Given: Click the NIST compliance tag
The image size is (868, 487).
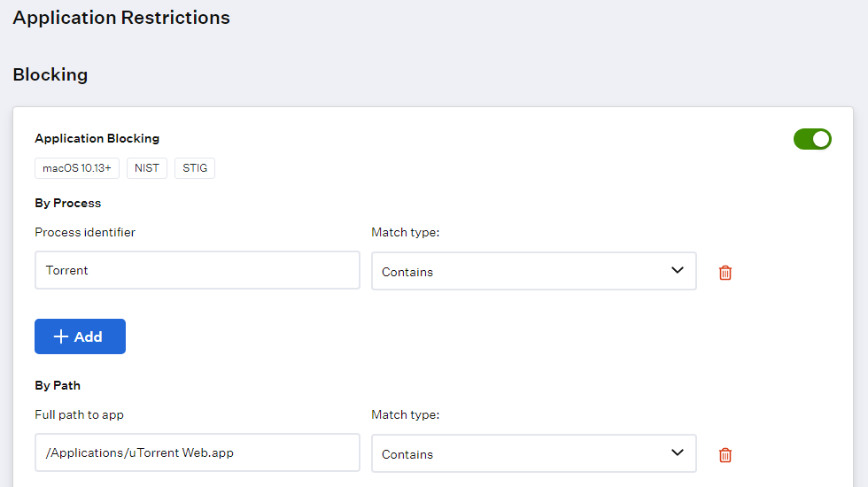Looking at the screenshot, I should (x=147, y=168).
